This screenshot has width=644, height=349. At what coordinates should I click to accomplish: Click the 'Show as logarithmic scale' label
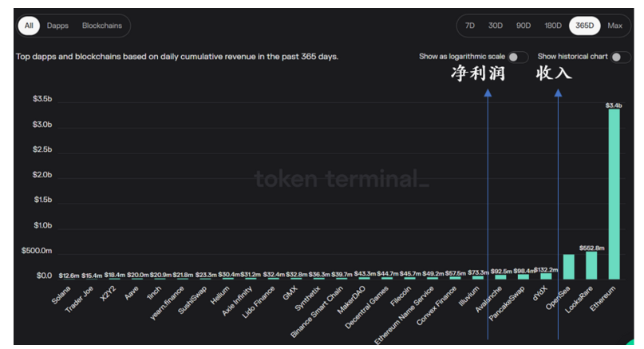462,57
